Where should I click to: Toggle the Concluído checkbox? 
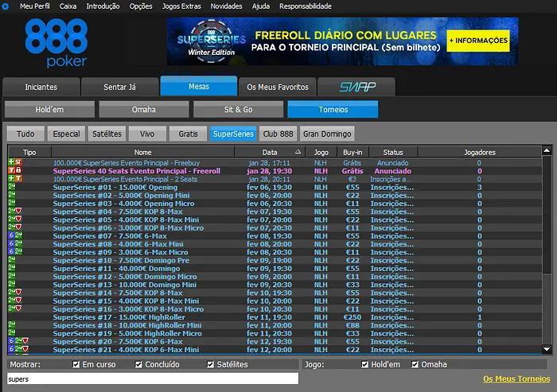[x=138, y=365]
